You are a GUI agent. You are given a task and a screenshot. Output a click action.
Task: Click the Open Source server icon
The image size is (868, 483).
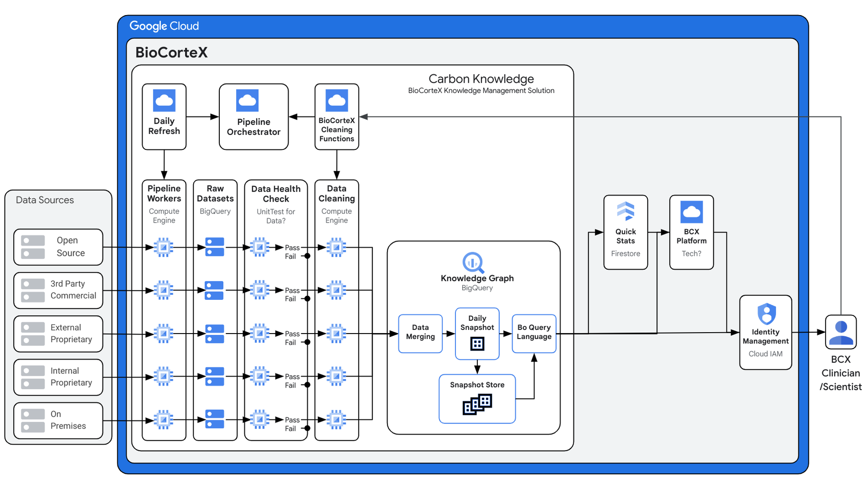coord(33,247)
